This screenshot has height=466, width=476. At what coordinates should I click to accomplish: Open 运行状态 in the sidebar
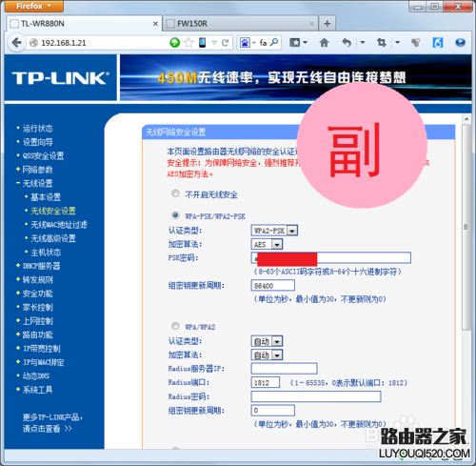tap(37, 129)
